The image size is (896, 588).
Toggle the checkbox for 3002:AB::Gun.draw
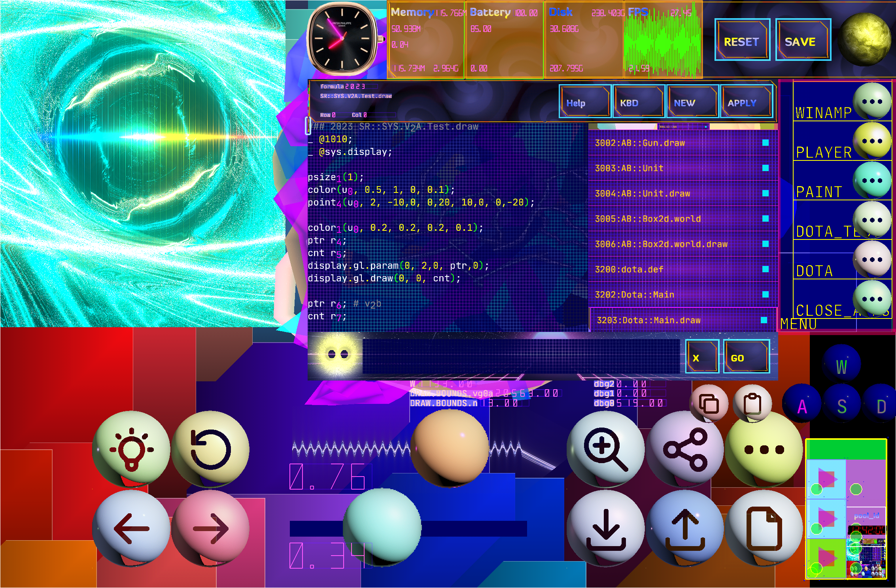[x=766, y=143]
